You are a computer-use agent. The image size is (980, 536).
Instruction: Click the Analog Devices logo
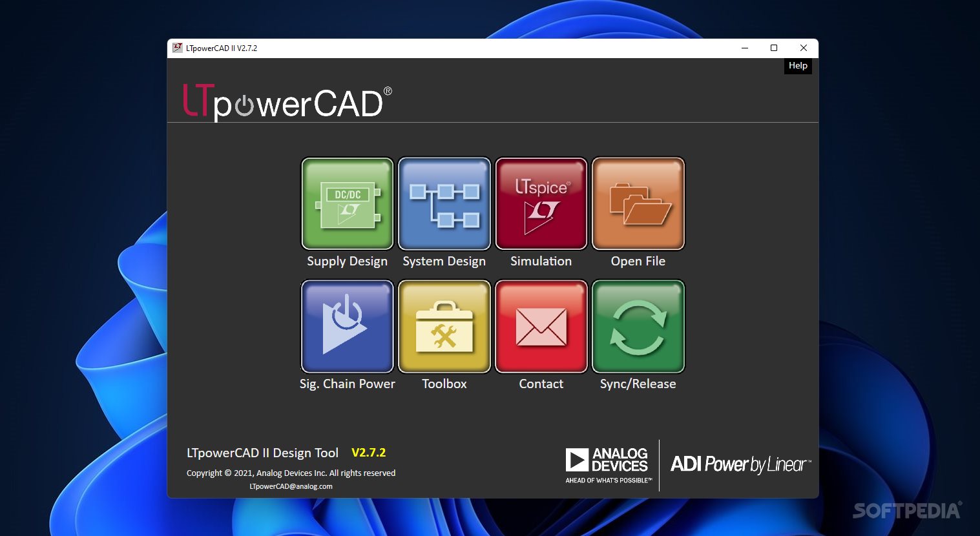pos(609,465)
